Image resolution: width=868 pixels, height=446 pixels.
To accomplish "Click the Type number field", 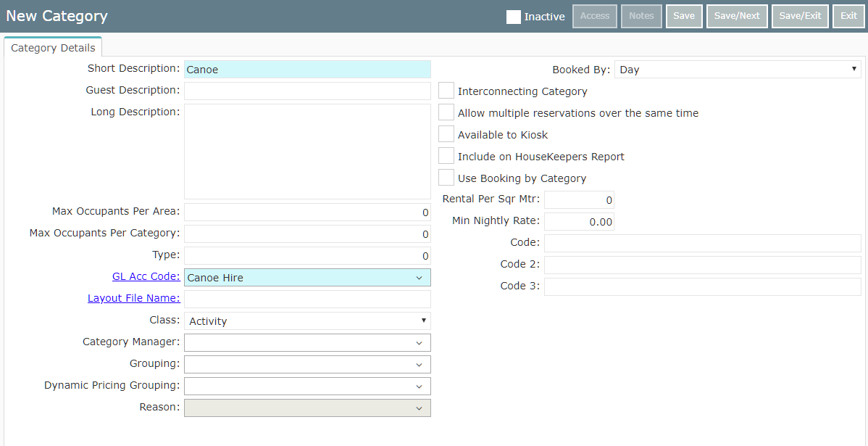I will pyautogui.click(x=307, y=255).
